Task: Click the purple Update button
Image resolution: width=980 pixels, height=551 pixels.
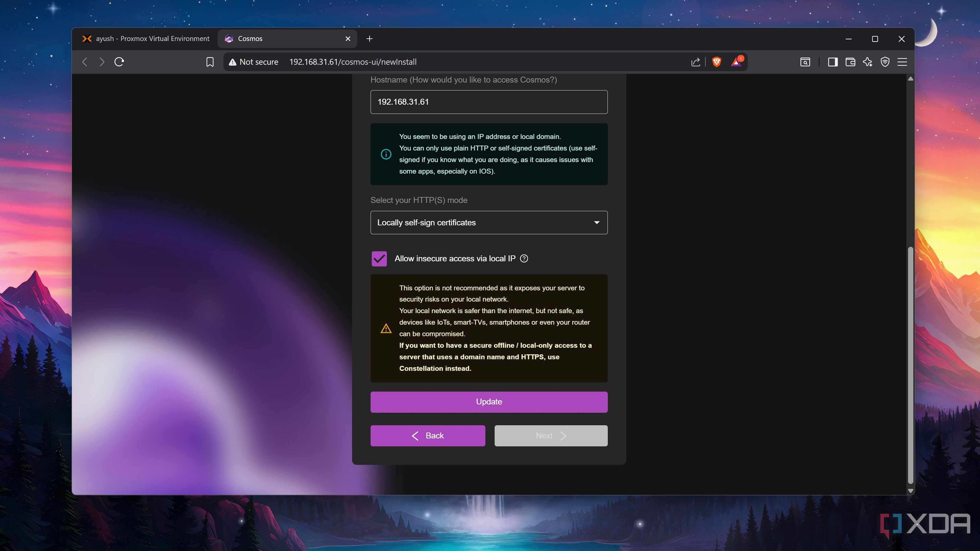Action: point(489,402)
